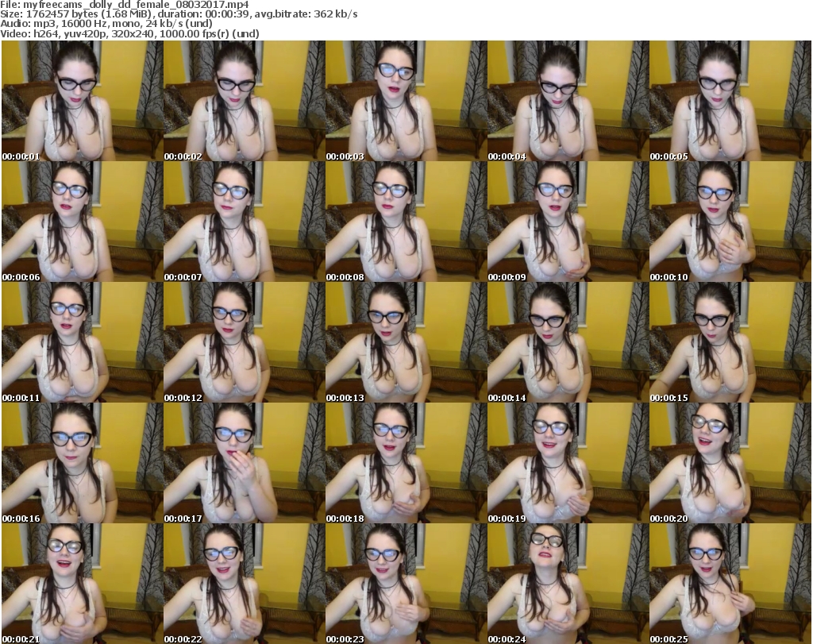Pick the 00:00:15 frame

(x=730, y=342)
